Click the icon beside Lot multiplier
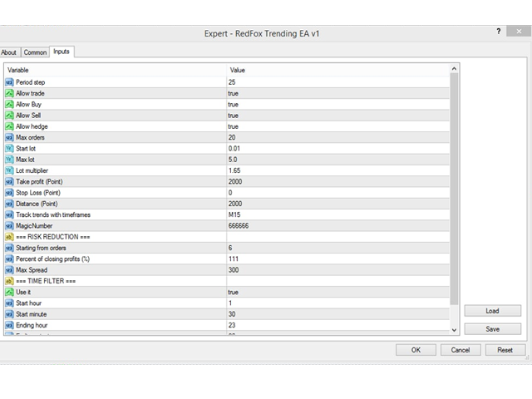 pos(9,170)
